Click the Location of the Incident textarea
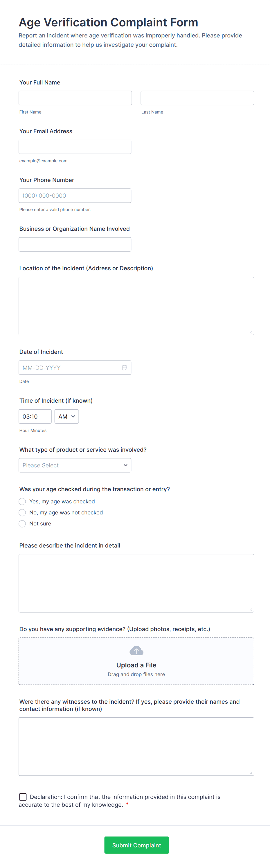This screenshot has height=868, width=270. pos(136,306)
